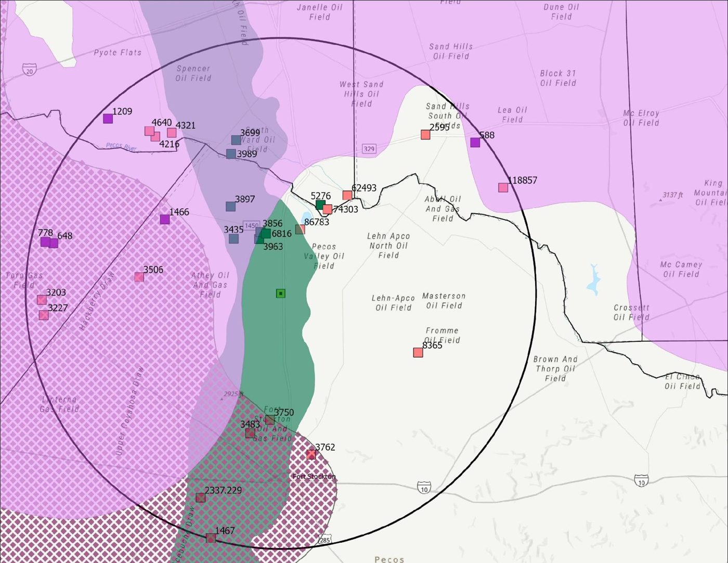
Task: Select the marker labeled 86783
Action: 300,229
